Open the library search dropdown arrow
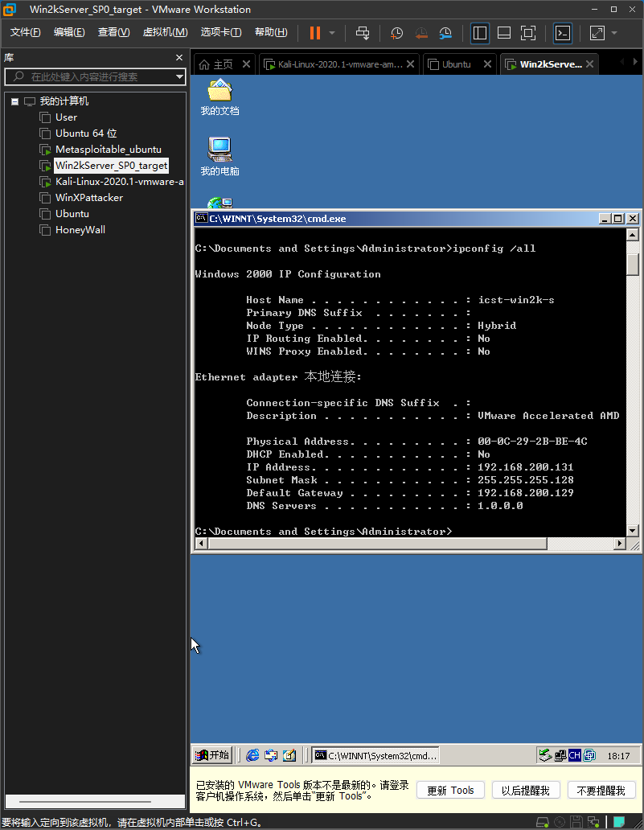Image resolution: width=644 pixels, height=830 pixels. tap(179, 76)
